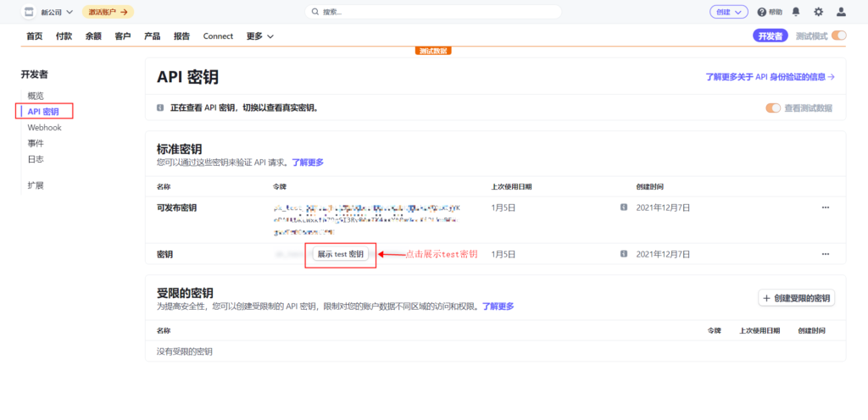This screenshot has height=420, width=868.
Task: Click the 展示 test 密钥 button
Action: 340,254
